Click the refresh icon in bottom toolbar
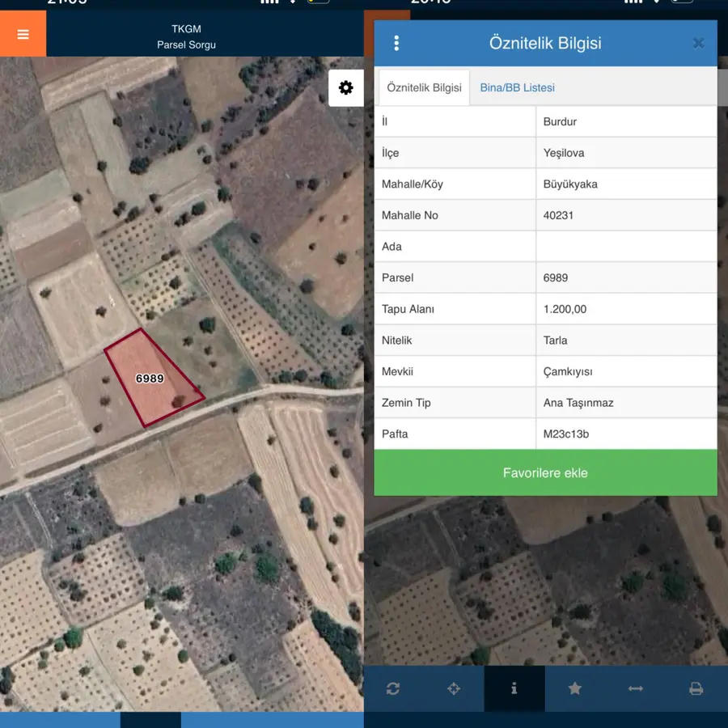 click(x=393, y=688)
